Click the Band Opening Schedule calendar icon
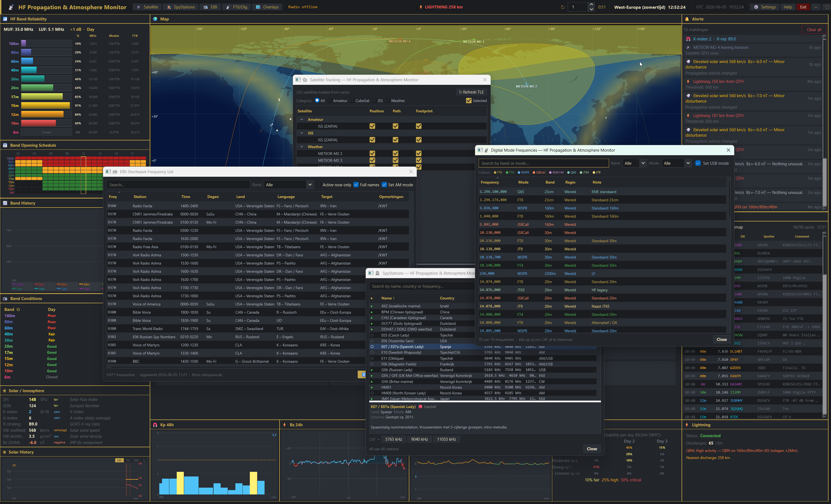 (5, 145)
